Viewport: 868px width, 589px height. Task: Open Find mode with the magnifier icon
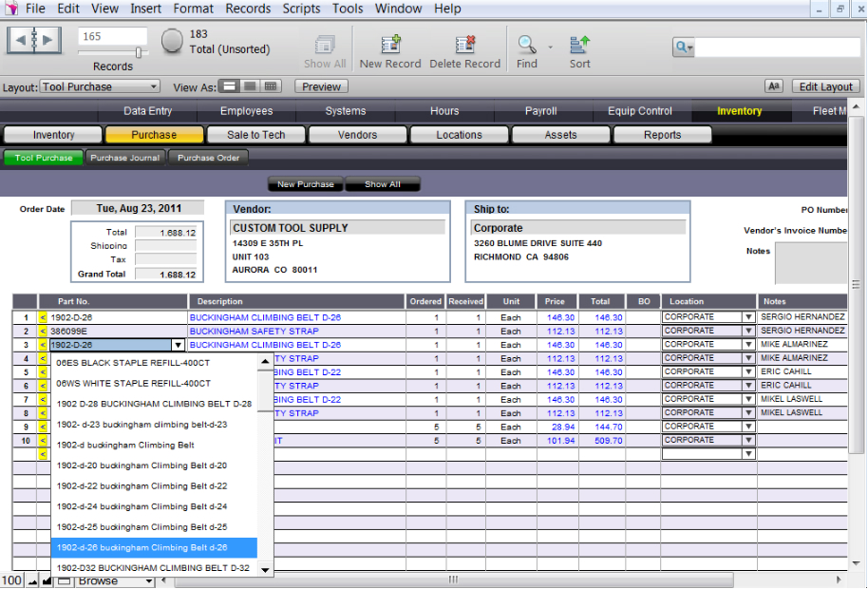(x=526, y=45)
